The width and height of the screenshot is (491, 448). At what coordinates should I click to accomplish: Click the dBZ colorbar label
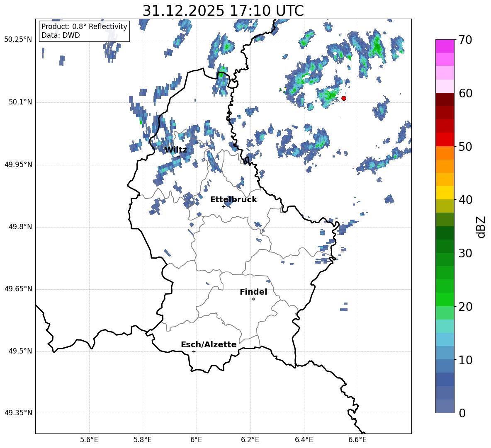[481, 227]
